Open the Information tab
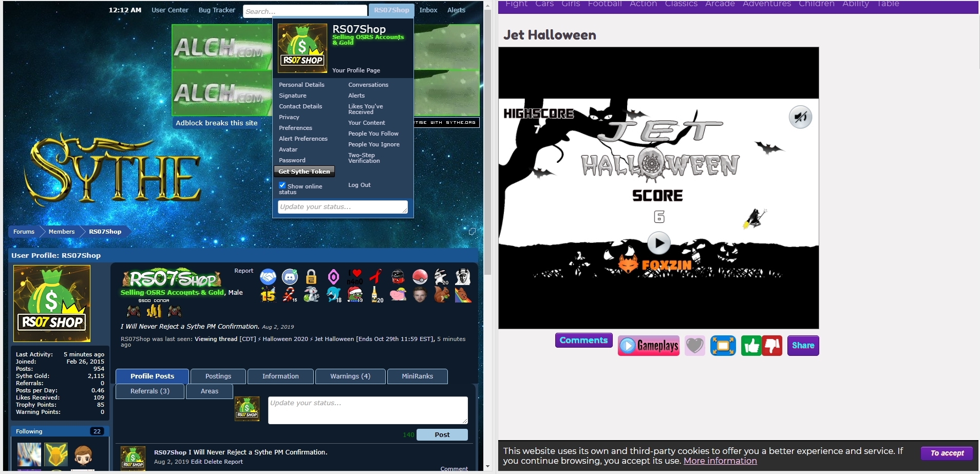This screenshot has height=474, width=980. (280, 376)
